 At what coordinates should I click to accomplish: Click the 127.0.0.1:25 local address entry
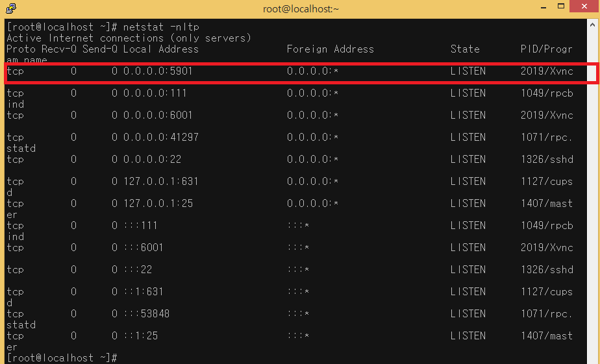pyautogui.click(x=158, y=204)
